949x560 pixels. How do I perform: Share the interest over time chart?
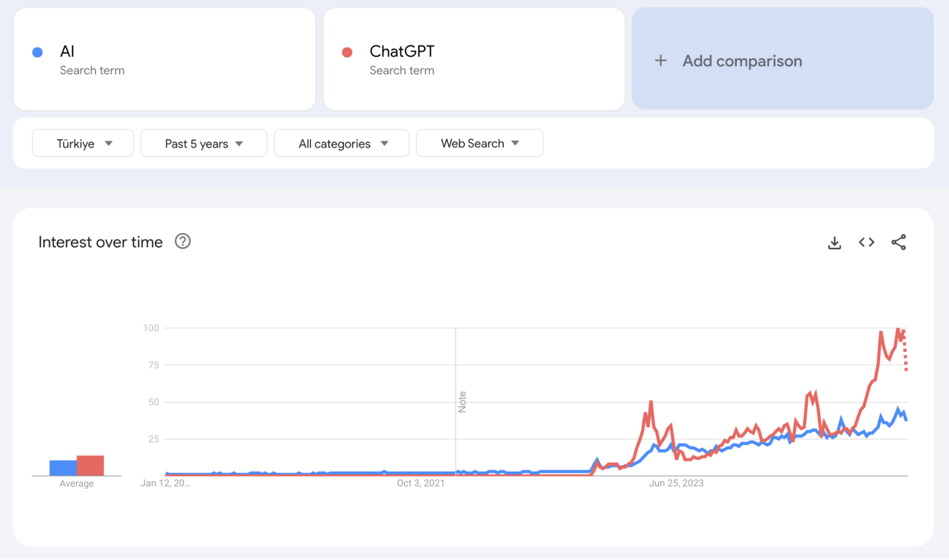tap(898, 243)
